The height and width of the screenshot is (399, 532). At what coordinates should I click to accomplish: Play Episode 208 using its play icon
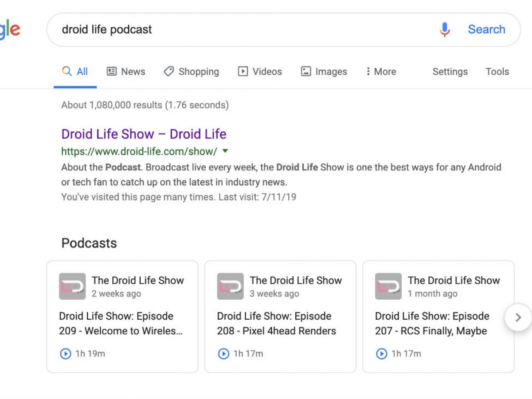(x=223, y=354)
